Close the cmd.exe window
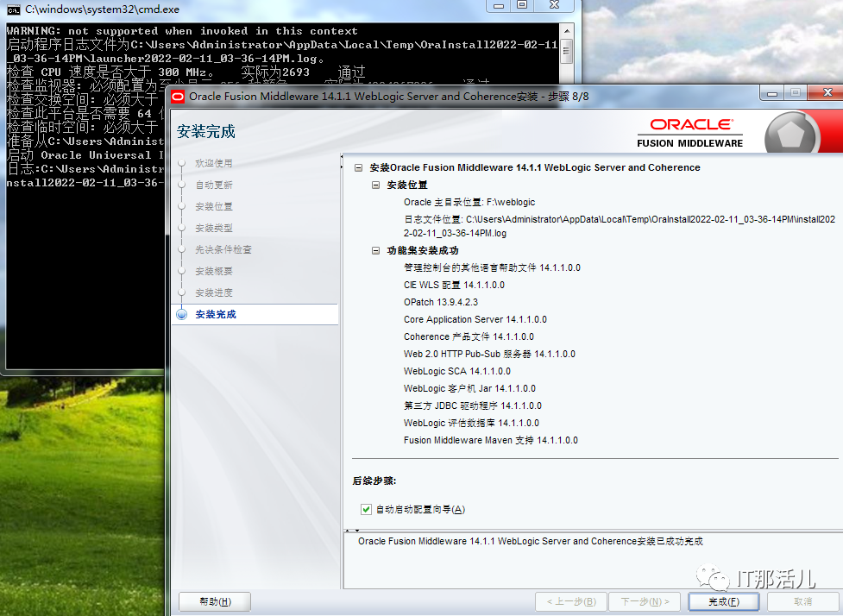The width and height of the screenshot is (843, 616). [x=554, y=5]
